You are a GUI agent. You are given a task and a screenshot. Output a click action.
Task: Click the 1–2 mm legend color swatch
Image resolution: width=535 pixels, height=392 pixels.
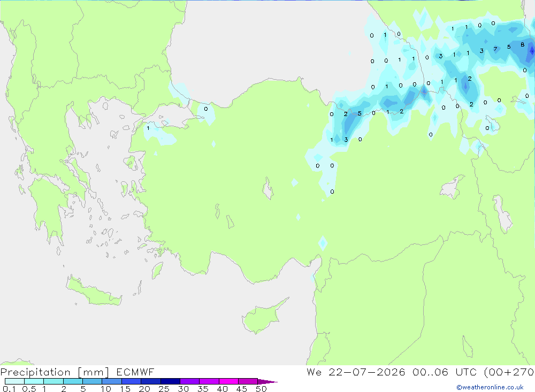pyautogui.click(x=53, y=381)
